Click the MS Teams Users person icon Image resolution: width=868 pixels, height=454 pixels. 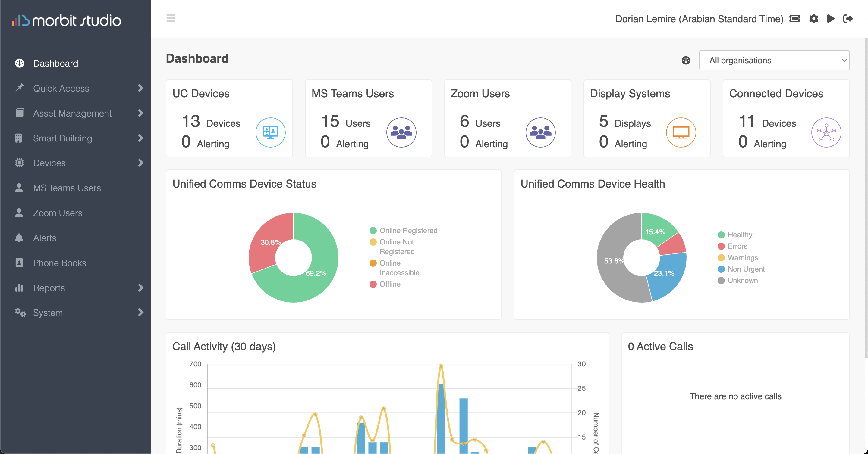[19, 188]
